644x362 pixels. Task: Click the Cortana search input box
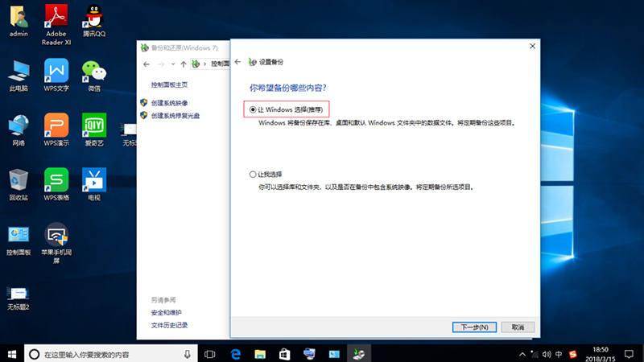[x=111, y=354]
